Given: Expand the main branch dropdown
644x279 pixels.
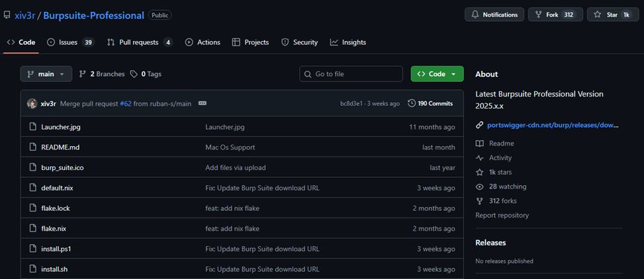Looking at the screenshot, I should [x=46, y=74].
